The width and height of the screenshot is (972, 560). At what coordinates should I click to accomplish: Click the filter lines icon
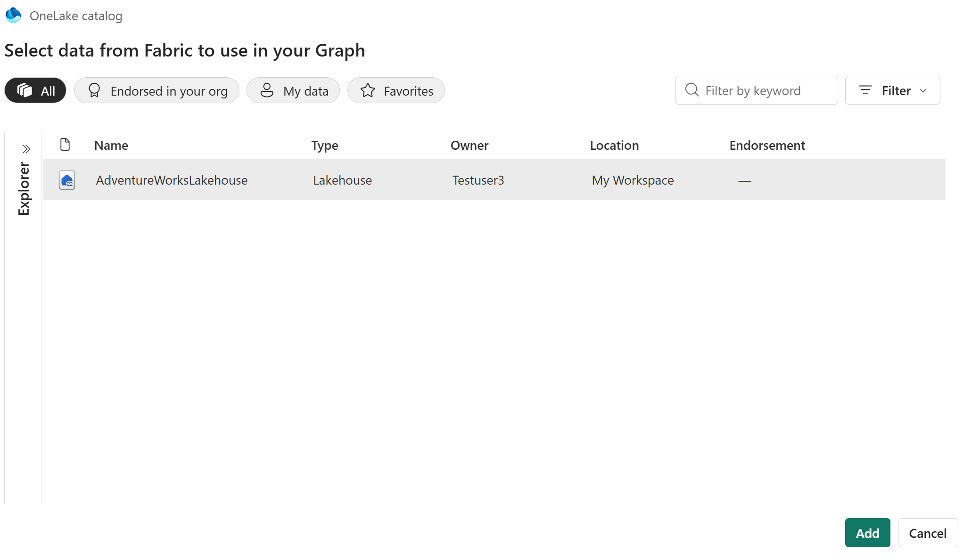865,90
